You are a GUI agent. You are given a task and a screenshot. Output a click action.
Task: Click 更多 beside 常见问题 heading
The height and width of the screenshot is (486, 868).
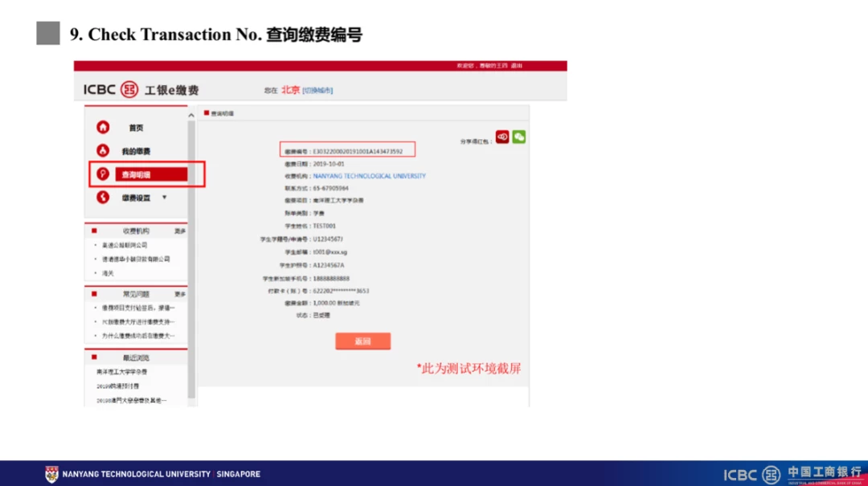tap(180, 294)
